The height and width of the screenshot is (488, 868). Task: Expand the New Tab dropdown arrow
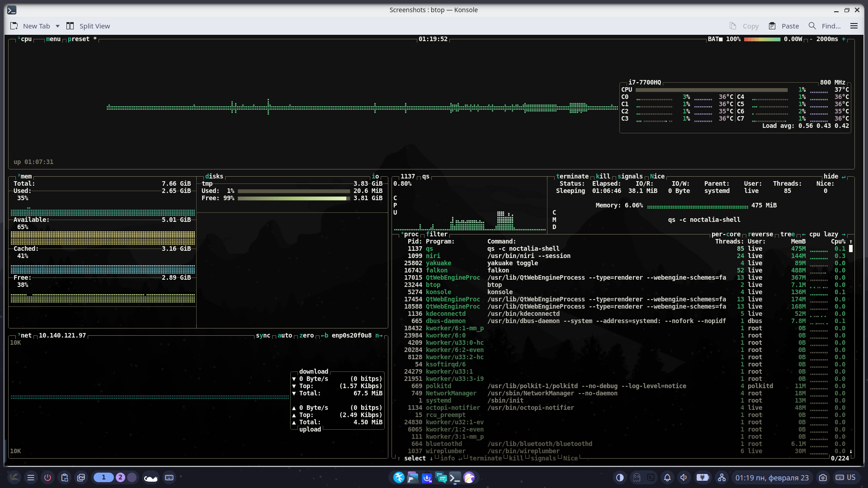click(x=57, y=26)
